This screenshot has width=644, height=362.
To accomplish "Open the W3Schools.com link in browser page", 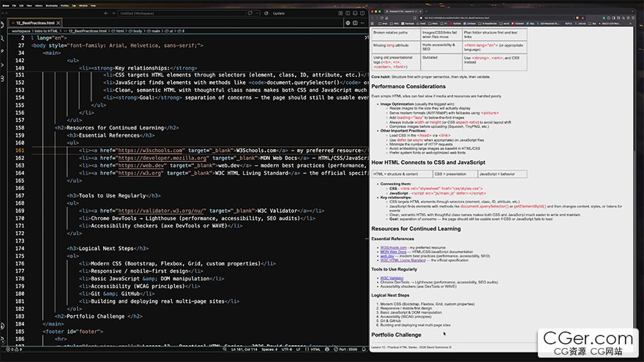I will [x=393, y=247].
